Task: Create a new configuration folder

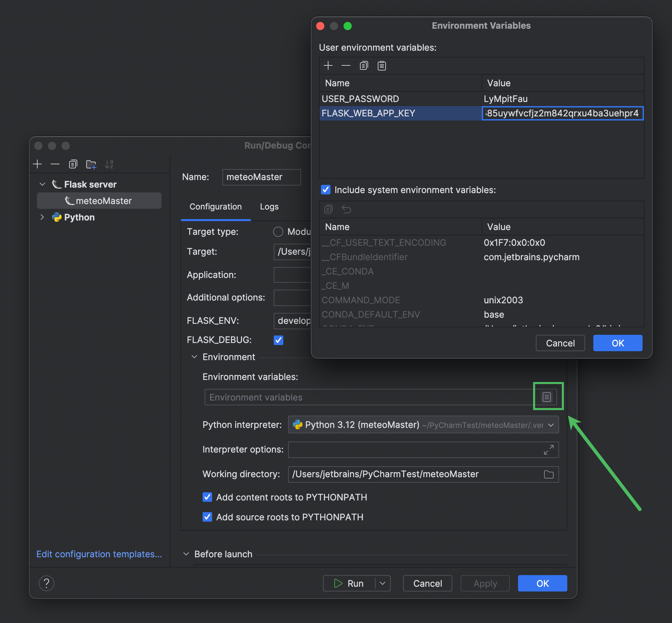Action: [91, 164]
